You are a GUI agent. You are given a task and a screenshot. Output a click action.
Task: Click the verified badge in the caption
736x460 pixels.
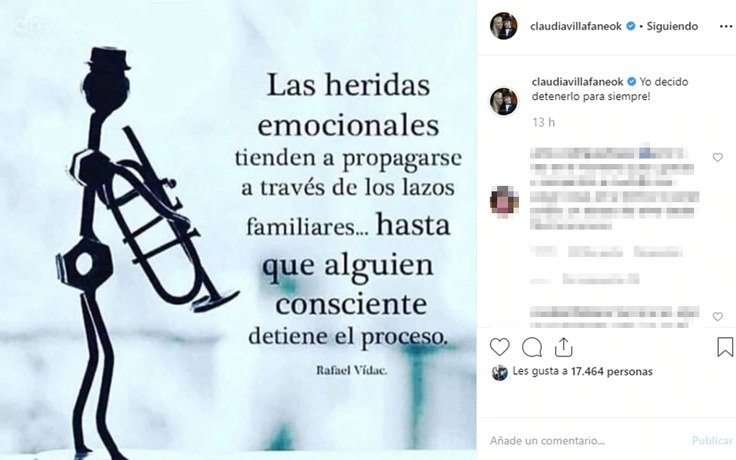(x=632, y=82)
